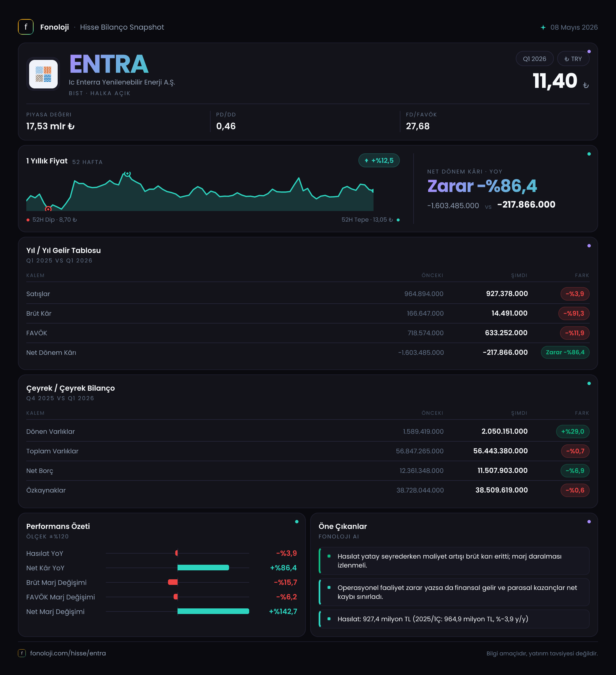Click the 52H Dip · 8,70 ₺ label
Screen dimensions: 616x675
(55, 220)
